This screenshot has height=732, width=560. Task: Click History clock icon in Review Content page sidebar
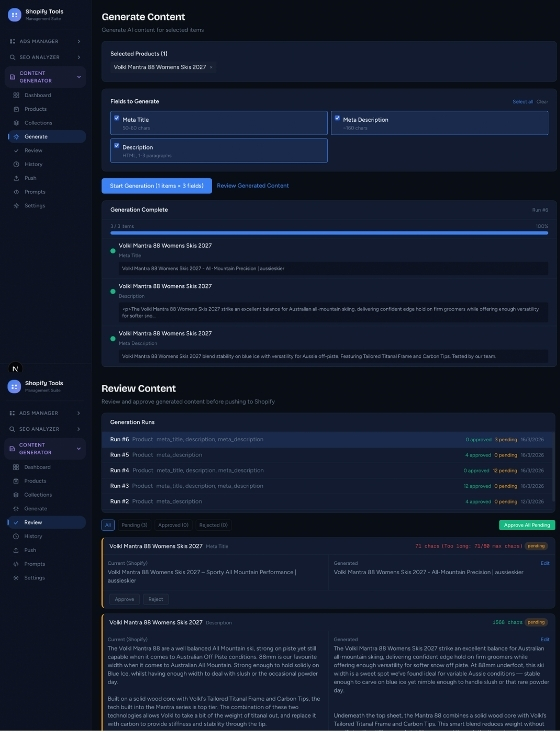[x=16, y=536]
